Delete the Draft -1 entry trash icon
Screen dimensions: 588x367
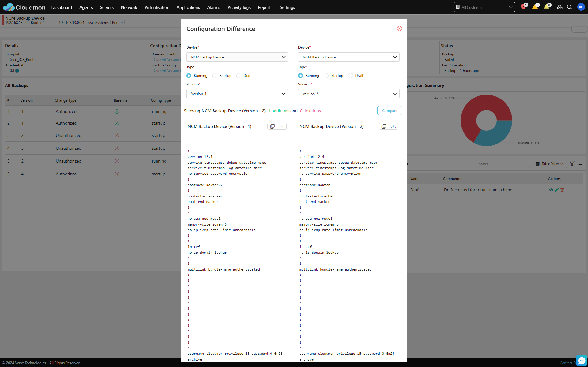point(562,190)
